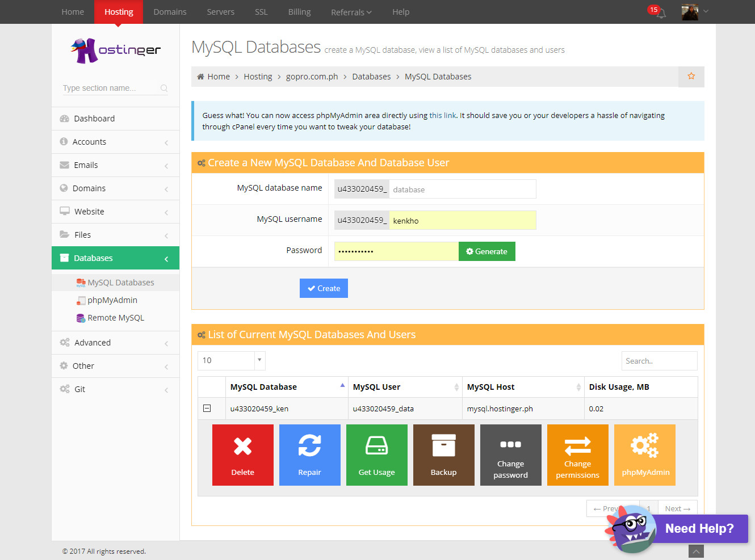This screenshot has height=560, width=755.
Task: Expand the Git sidebar section
Action: pos(116,389)
